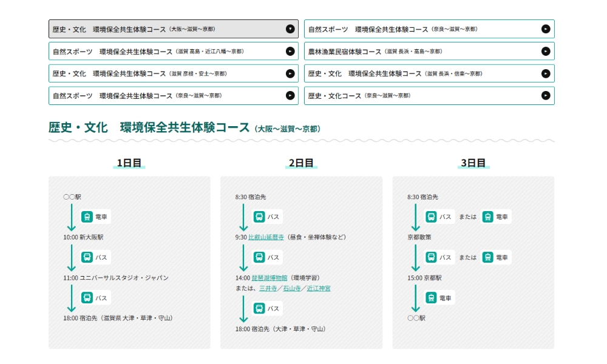
Task: Follow the 三井寺 link
Action: (x=268, y=288)
